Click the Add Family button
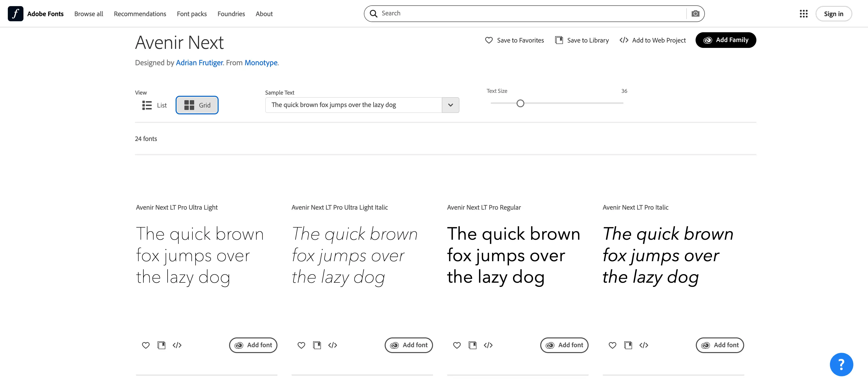868x388 pixels. click(726, 40)
